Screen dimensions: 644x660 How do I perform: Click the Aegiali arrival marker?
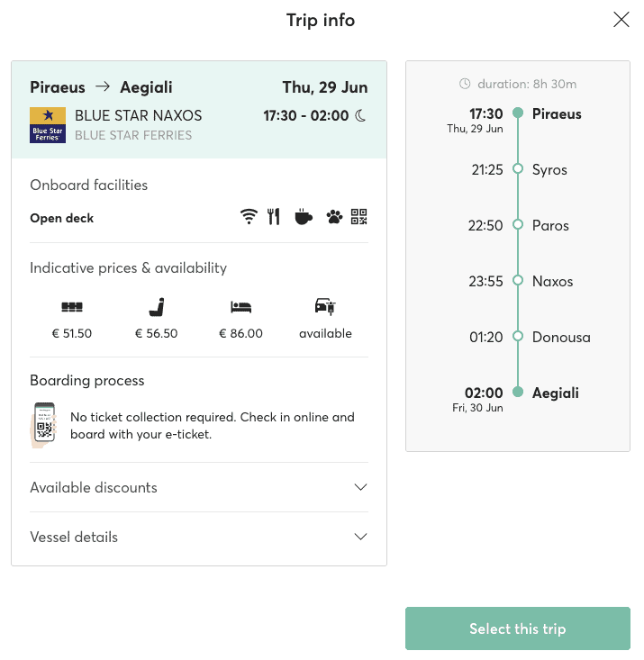coord(518,392)
